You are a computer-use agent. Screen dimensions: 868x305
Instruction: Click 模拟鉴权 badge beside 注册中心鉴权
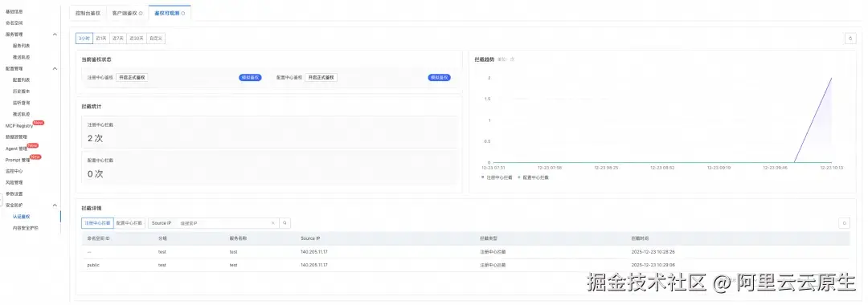point(250,77)
